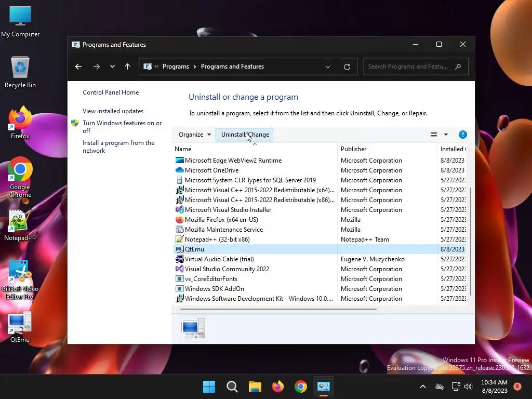Click the Forward navigation arrow
Screen dimensions: 532x399
point(96,66)
